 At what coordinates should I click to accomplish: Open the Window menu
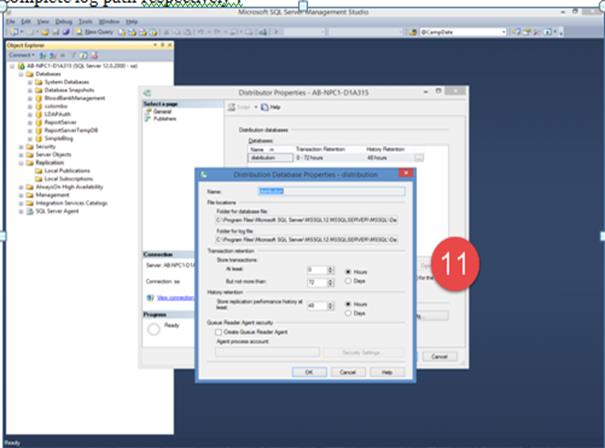click(109, 22)
